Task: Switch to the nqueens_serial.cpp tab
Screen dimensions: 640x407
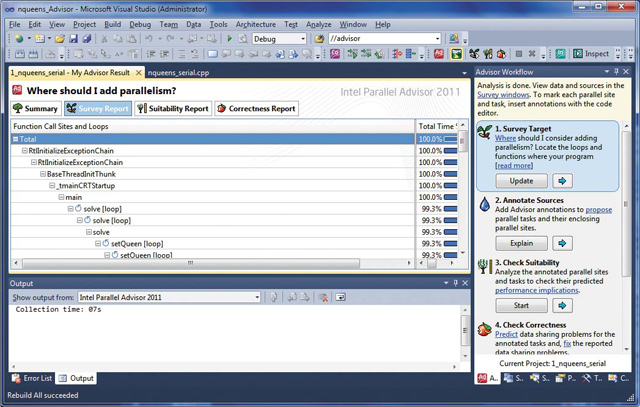Action: 178,73
